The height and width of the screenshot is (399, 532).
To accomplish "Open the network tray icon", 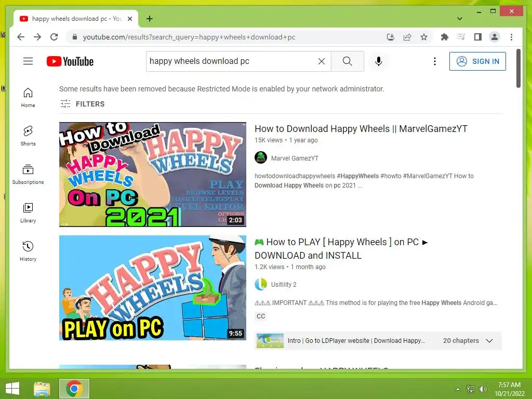I will 471,389.
